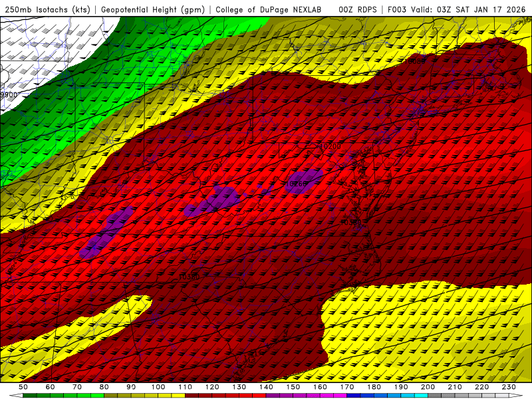Viewport: 532px width, 399px height.
Task: Click the 130 label on color scale
Action: [239, 387]
